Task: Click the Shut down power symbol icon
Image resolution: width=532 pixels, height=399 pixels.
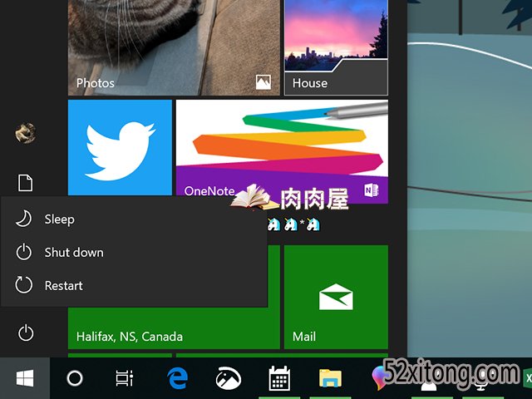Action: click(x=24, y=252)
